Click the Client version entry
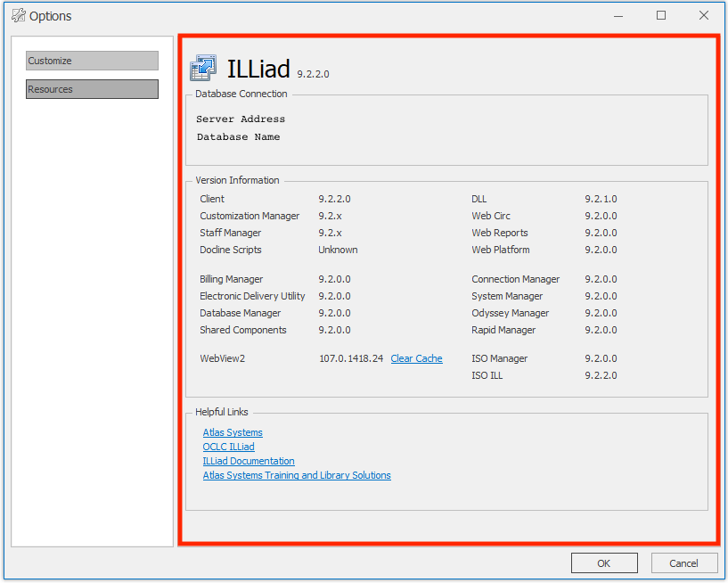This screenshot has height=583, width=728. 212,199
